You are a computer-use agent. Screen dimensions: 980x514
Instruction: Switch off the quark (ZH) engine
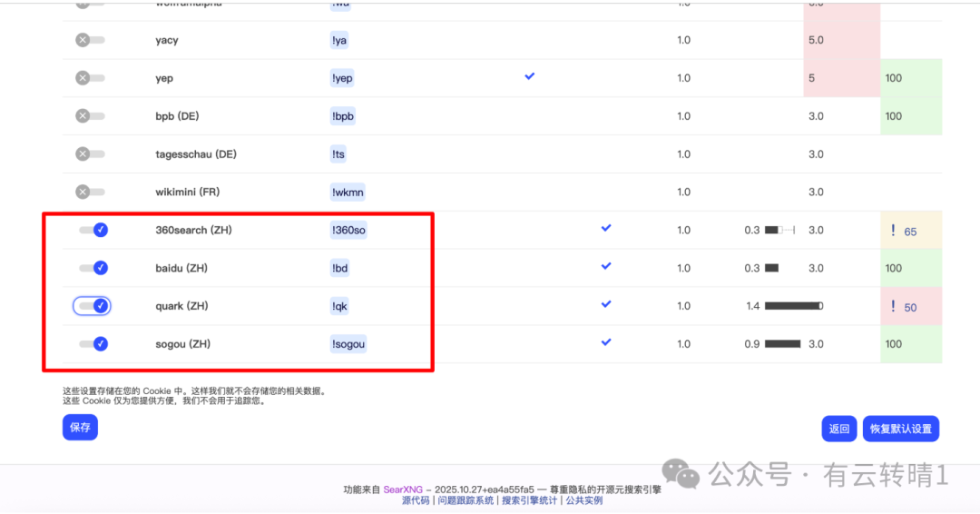pos(93,306)
